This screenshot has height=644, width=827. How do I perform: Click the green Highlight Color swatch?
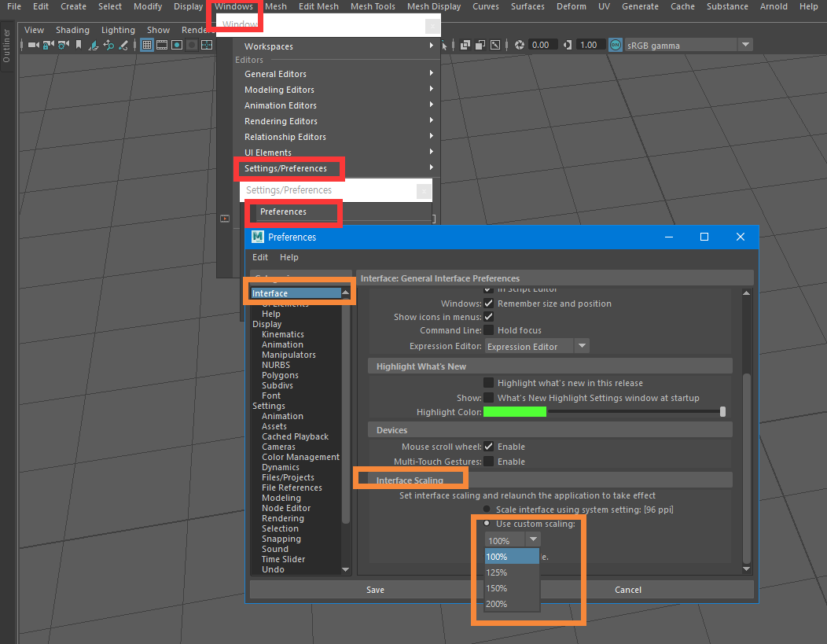pos(515,411)
